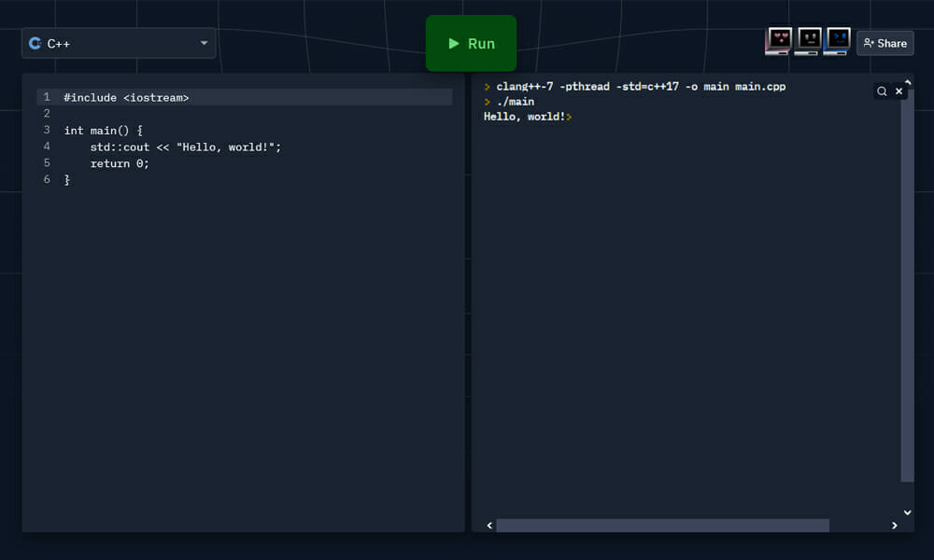Image resolution: width=934 pixels, height=560 pixels.
Task: Click the add-person icon in Share
Action: pos(868,43)
